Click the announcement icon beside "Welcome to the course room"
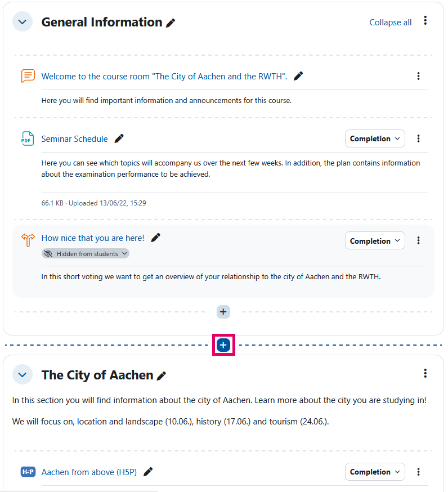Image resolution: width=448 pixels, height=492 pixels. (28, 75)
